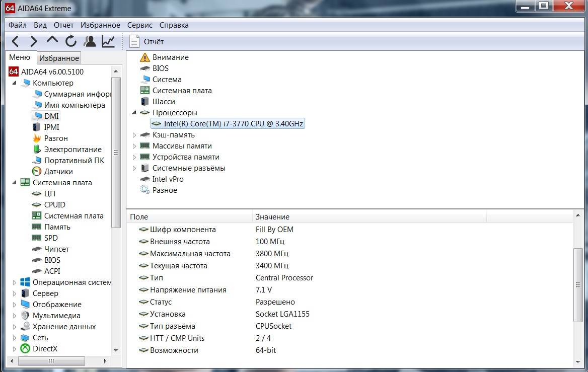
Task: Select the DMI item in sidebar
Action: (46, 116)
